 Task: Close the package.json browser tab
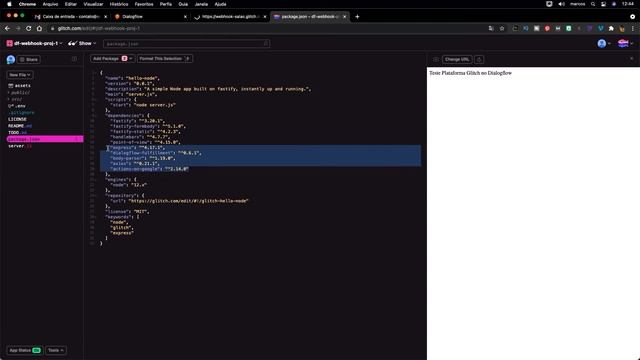tap(344, 17)
